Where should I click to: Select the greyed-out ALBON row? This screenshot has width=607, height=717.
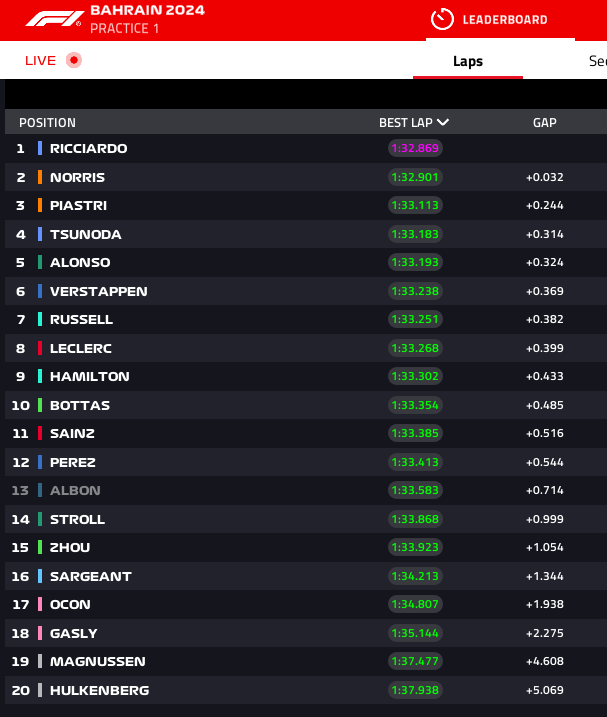tap(306, 490)
